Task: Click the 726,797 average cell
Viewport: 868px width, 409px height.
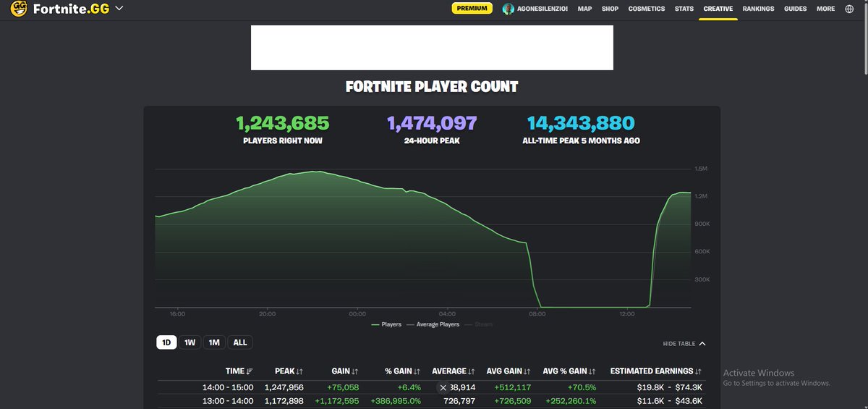Action: tap(459, 400)
